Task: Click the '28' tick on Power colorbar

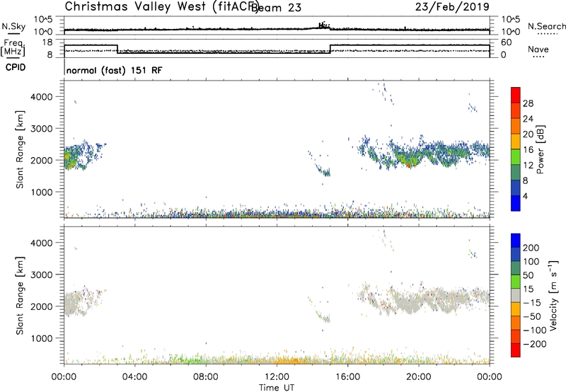Action: tap(528, 103)
